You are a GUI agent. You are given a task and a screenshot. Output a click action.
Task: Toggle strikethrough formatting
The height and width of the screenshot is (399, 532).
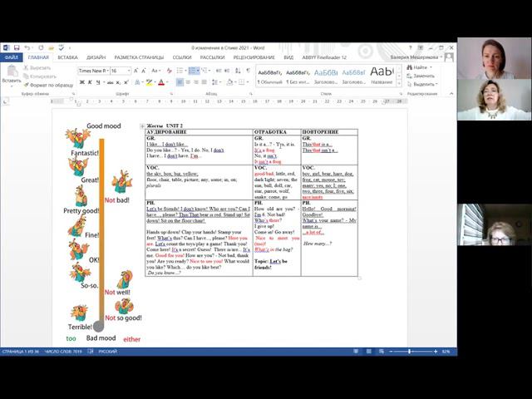click(110, 82)
